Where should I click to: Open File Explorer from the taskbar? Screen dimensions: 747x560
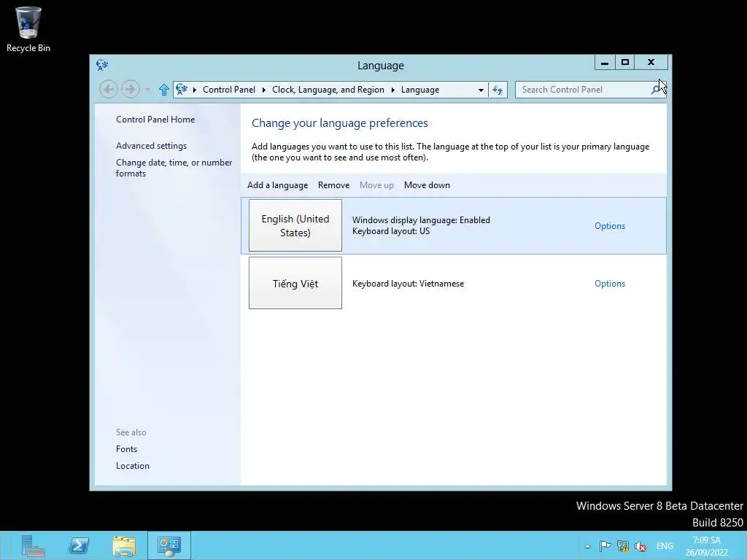point(124,545)
